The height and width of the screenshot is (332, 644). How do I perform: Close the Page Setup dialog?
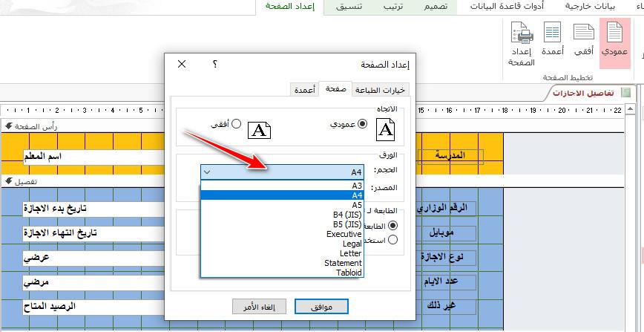coord(182,64)
